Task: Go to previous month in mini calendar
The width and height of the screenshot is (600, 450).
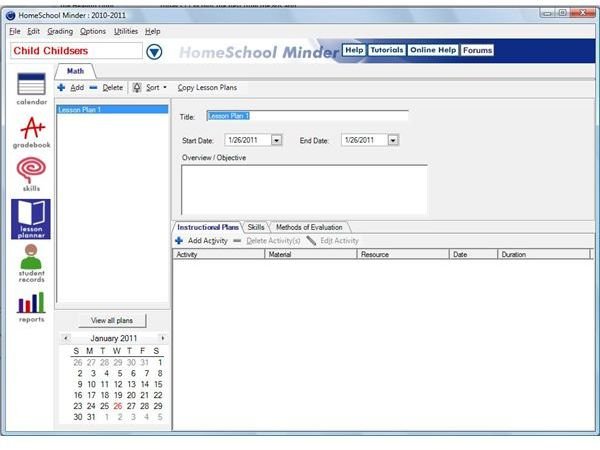Action: (x=66, y=338)
